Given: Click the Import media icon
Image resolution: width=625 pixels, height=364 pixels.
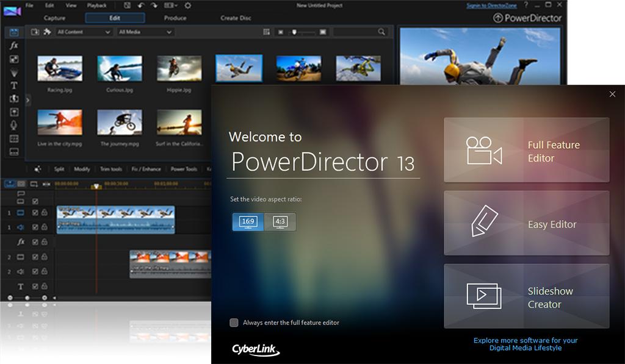Looking at the screenshot, I should [x=35, y=32].
